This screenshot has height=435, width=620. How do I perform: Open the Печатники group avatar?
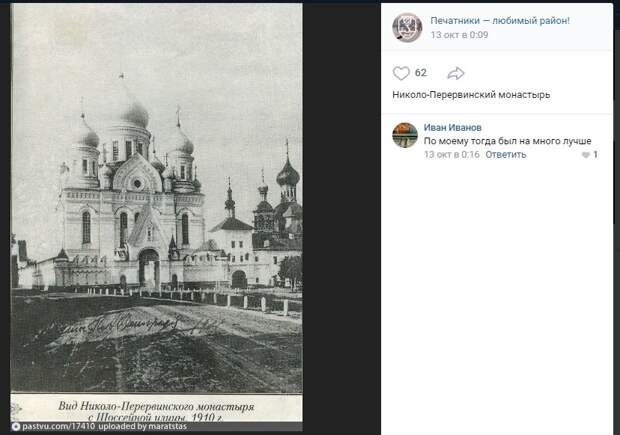coord(407,27)
